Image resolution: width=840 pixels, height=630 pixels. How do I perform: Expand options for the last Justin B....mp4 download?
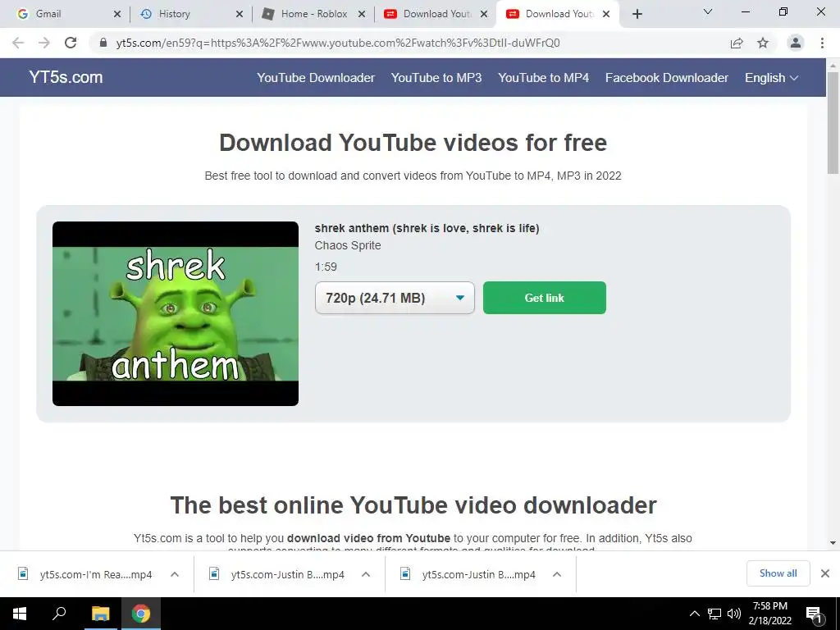pyautogui.click(x=557, y=574)
